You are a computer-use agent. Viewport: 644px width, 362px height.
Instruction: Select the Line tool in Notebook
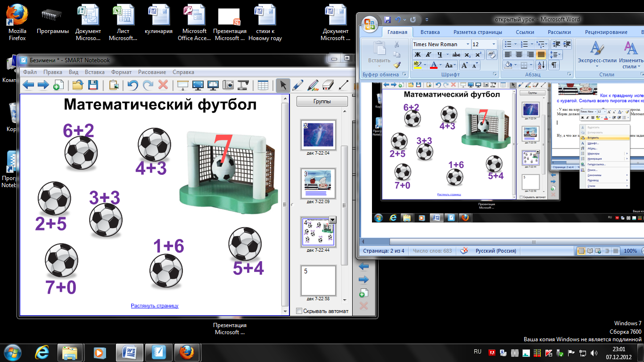343,85
